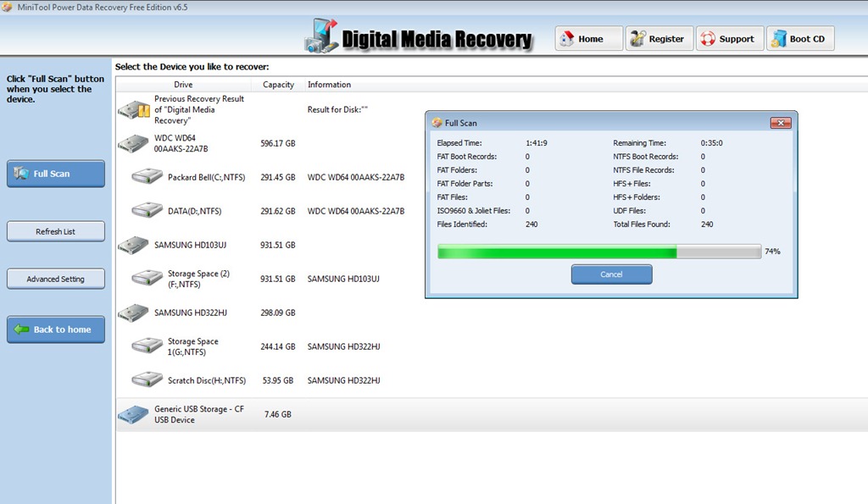Click the 298.09 GB capacity cell

[278, 313]
